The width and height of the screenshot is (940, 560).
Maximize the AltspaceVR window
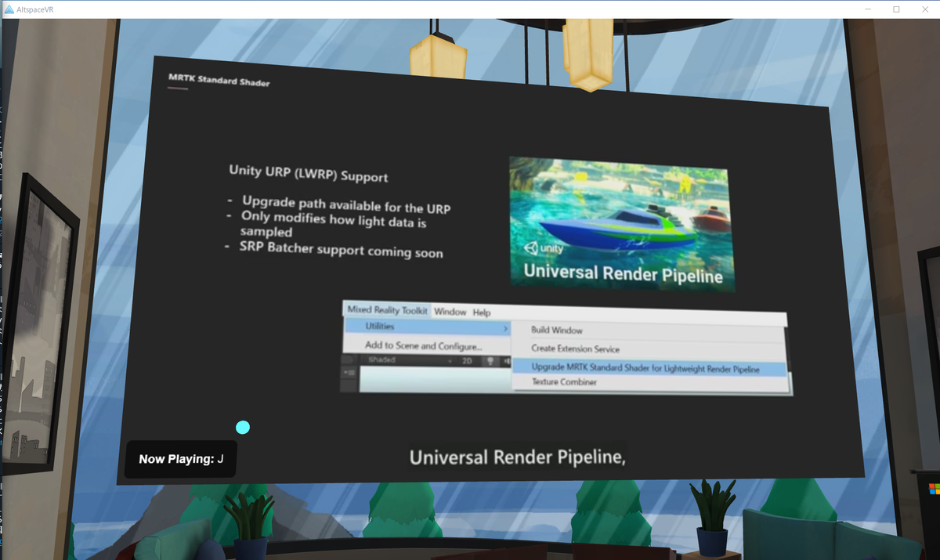point(896,9)
